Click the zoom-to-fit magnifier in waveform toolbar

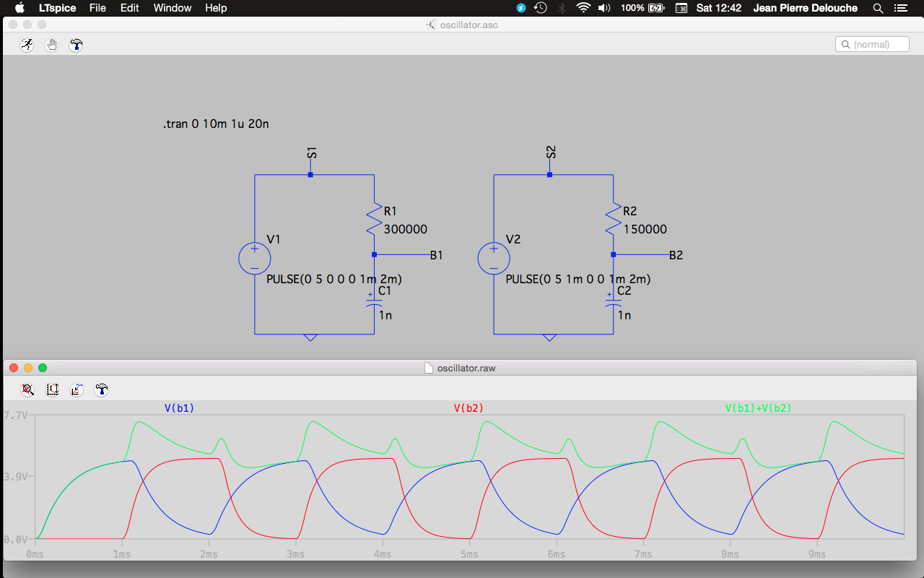click(27, 389)
